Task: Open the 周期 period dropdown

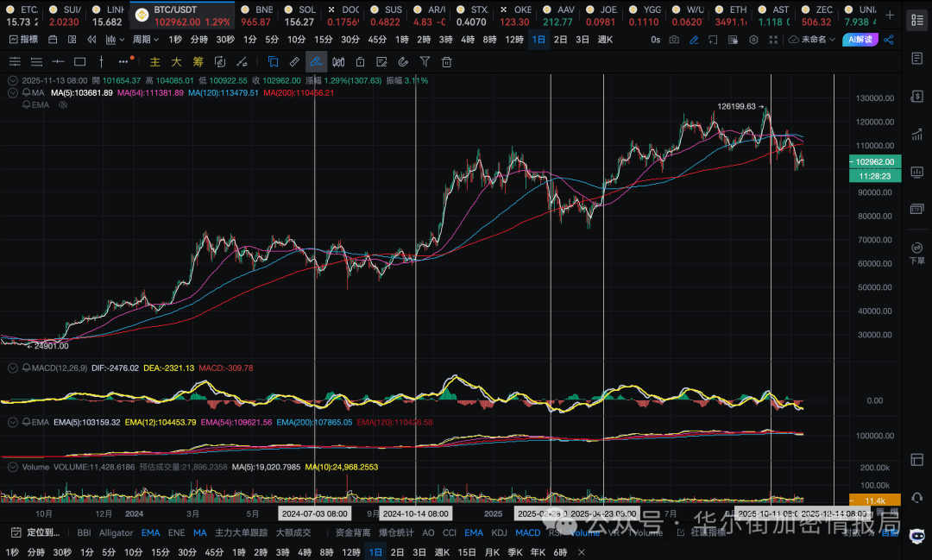Action: click(x=146, y=39)
